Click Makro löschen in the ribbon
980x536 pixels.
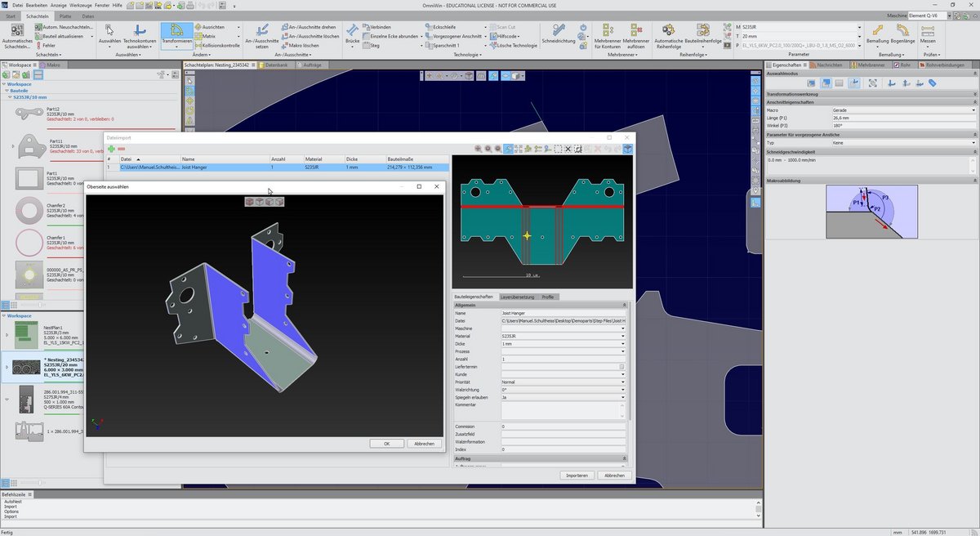(300, 46)
